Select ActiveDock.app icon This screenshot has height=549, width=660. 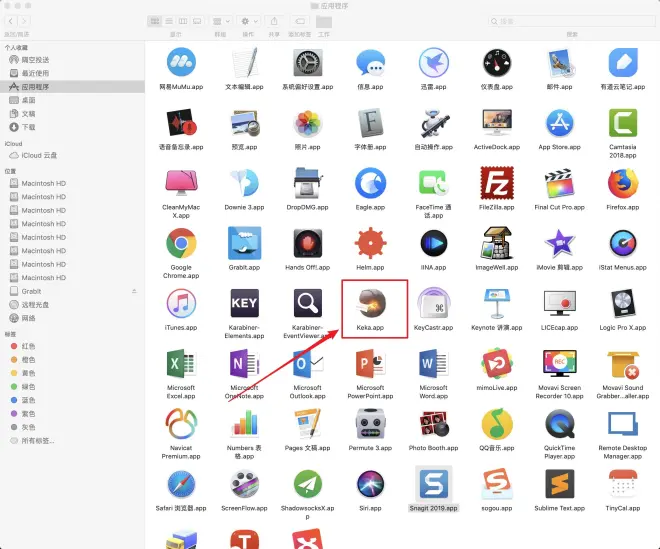[497, 123]
